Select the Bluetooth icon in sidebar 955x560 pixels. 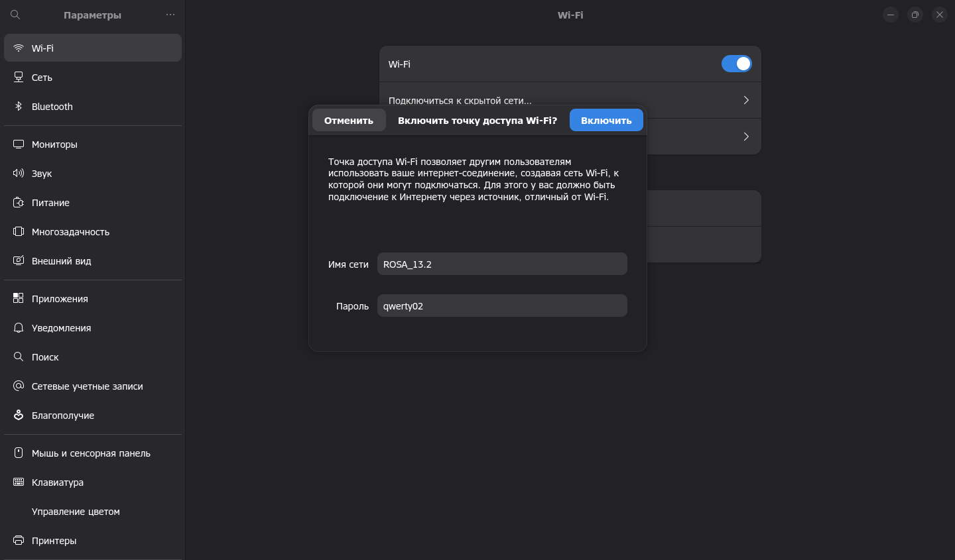(x=19, y=106)
